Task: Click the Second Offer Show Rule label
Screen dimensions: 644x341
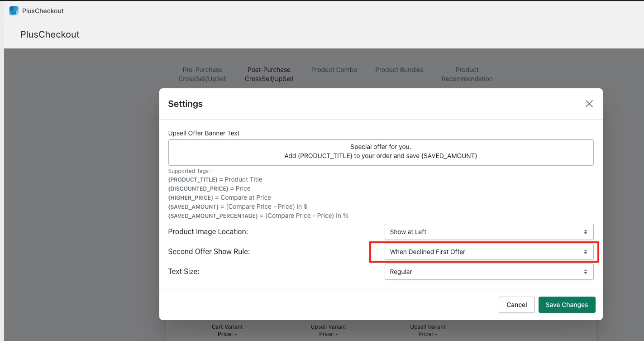Action: [209, 252]
